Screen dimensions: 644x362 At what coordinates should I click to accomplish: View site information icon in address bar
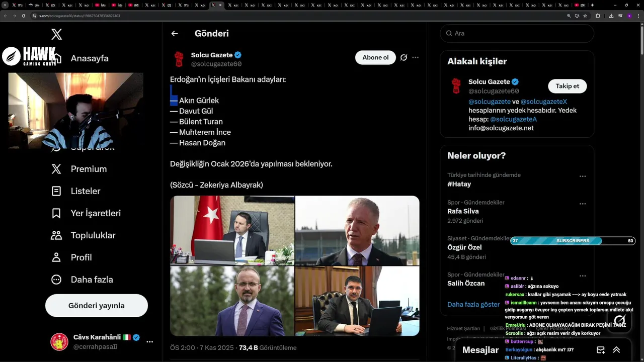click(x=35, y=16)
